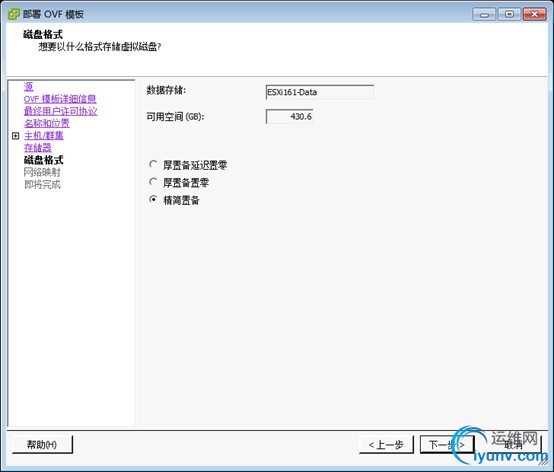Go to 名称和位置 step

click(47, 123)
